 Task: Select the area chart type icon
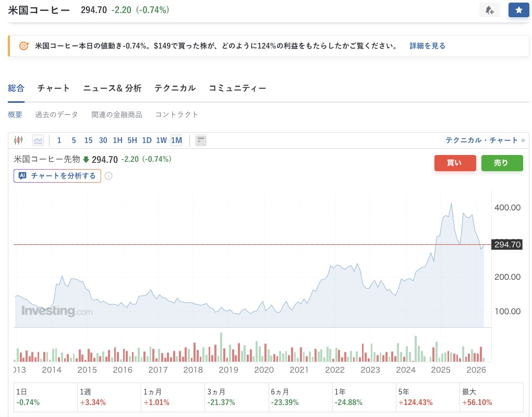[38, 140]
